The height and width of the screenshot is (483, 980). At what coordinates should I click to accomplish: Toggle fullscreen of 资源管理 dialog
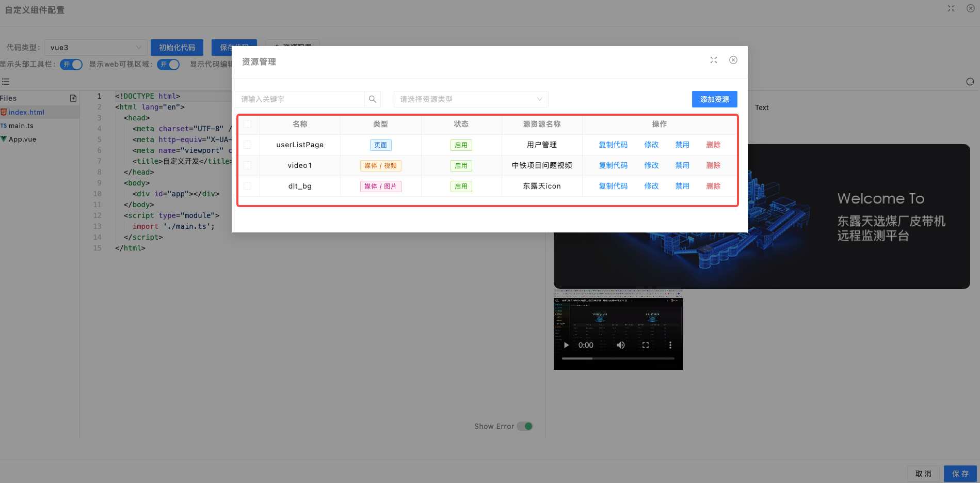click(714, 60)
